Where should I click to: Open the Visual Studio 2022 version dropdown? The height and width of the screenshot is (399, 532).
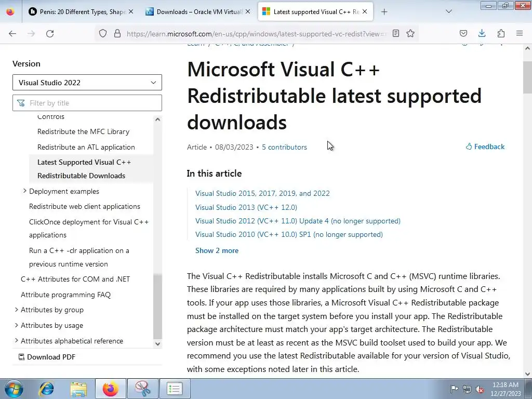pos(87,83)
